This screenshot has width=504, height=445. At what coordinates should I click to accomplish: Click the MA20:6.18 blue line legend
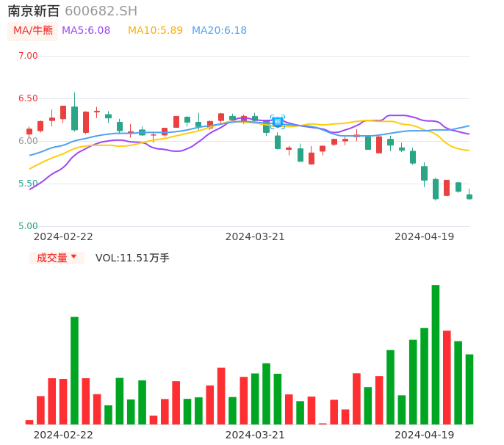[x=219, y=31]
